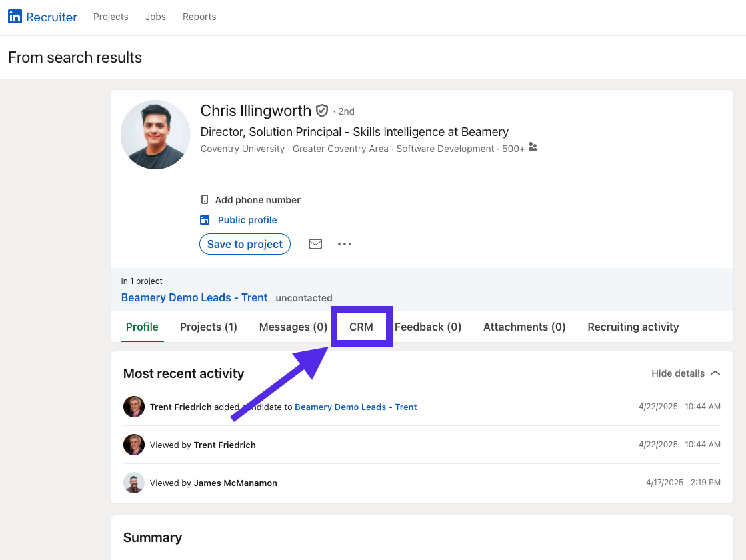Click the connections people icon after 500+
This screenshot has height=560, width=746.
click(533, 148)
